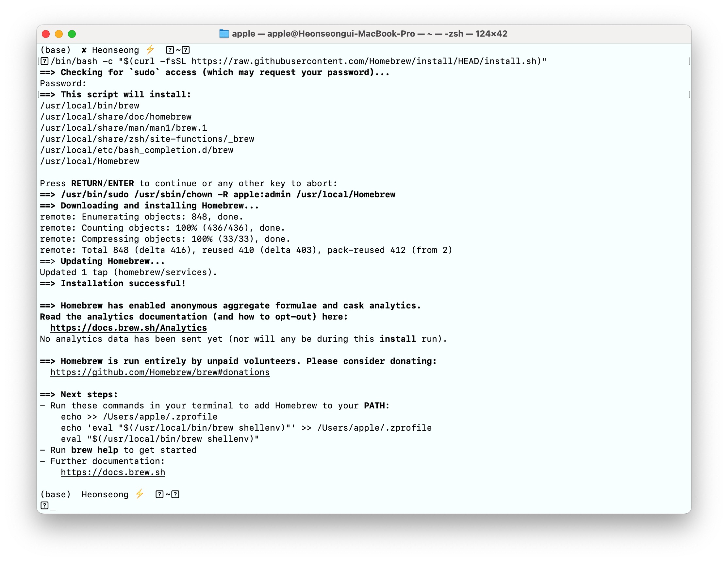The width and height of the screenshot is (728, 562).
Task: Click the red close window button
Action: coord(46,34)
